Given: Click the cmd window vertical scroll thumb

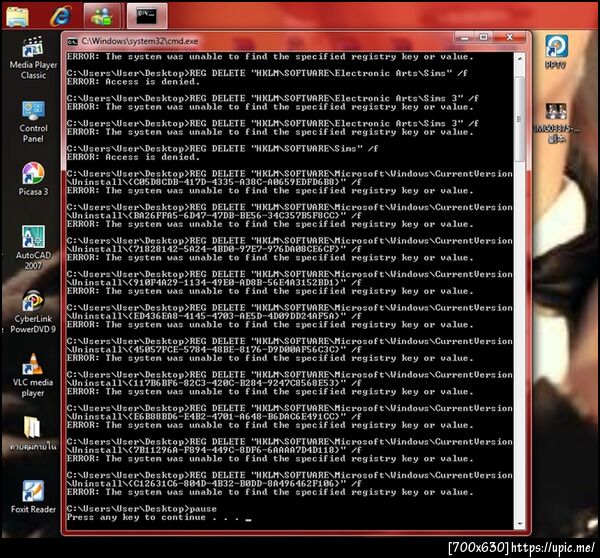Looking at the screenshot, I should 520,119.
